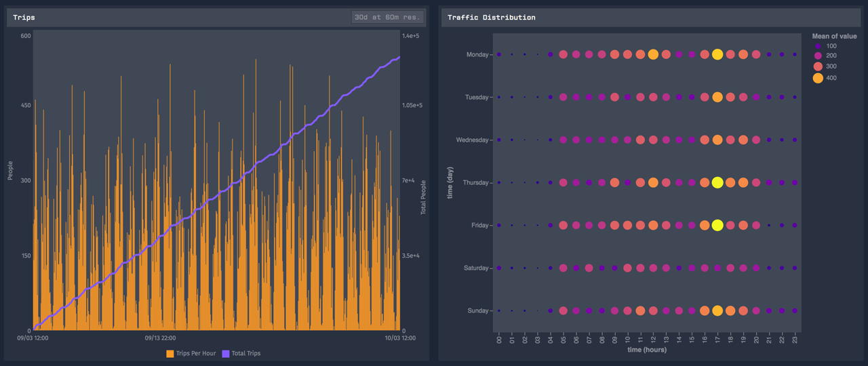Click the Wednesday row label

coord(473,140)
